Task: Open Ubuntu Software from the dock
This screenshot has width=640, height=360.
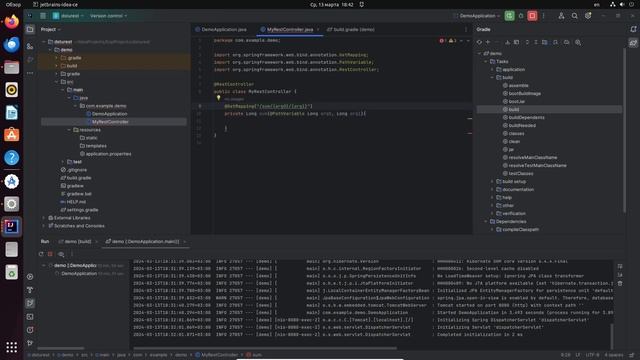Action: pyautogui.click(x=11, y=135)
